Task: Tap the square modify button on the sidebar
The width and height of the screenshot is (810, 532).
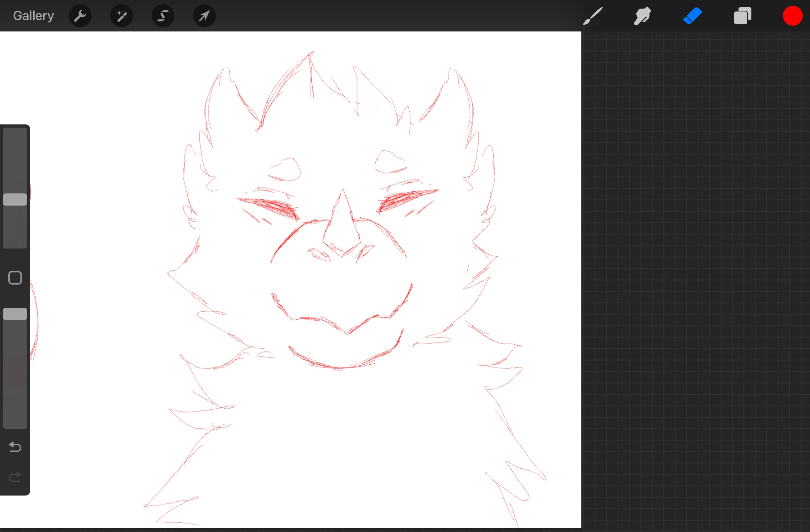Action: [15, 278]
